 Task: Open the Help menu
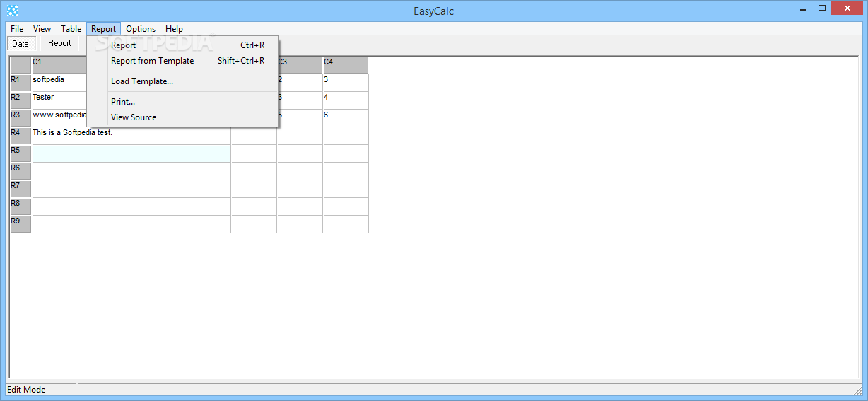174,29
